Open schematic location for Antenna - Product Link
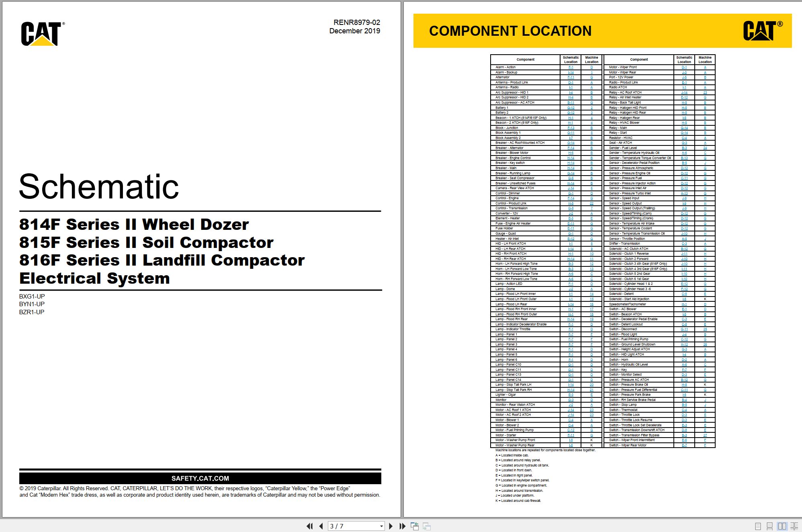 click(x=571, y=82)
